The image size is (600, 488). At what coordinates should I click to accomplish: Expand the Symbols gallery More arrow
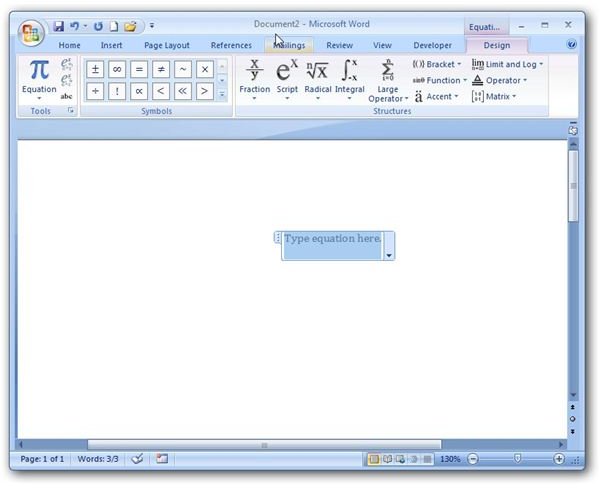point(222,94)
